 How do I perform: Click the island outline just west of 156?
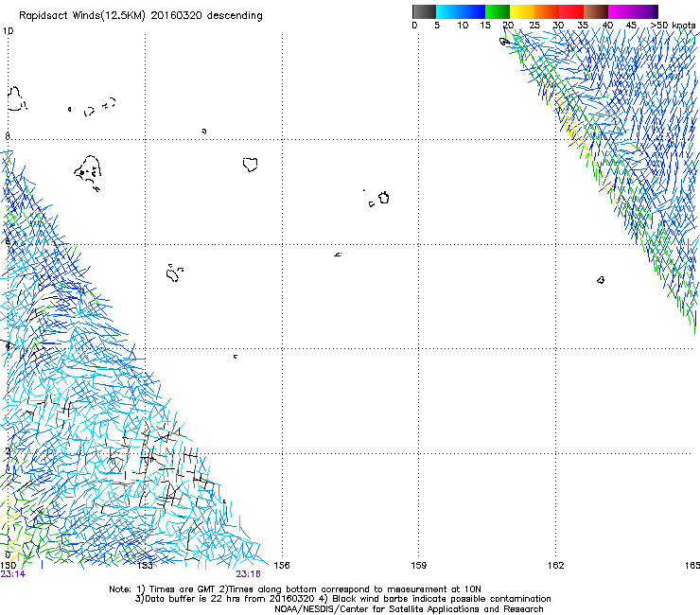251,165
